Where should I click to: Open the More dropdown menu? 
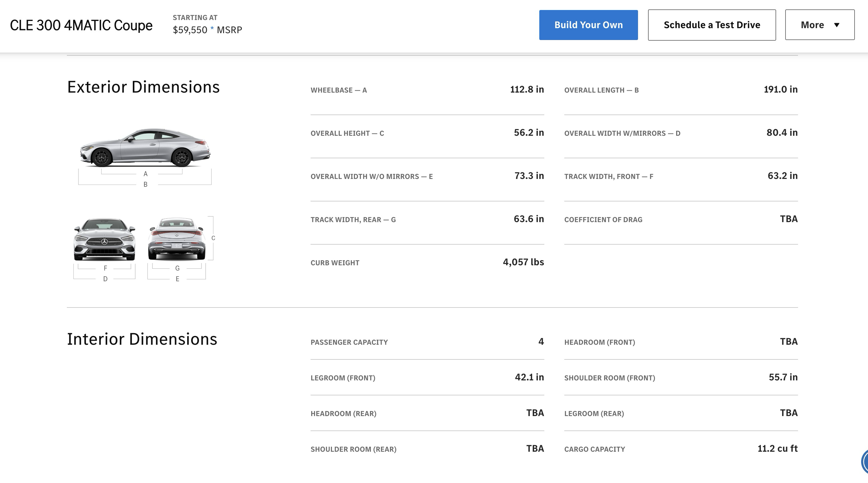pyautogui.click(x=819, y=25)
